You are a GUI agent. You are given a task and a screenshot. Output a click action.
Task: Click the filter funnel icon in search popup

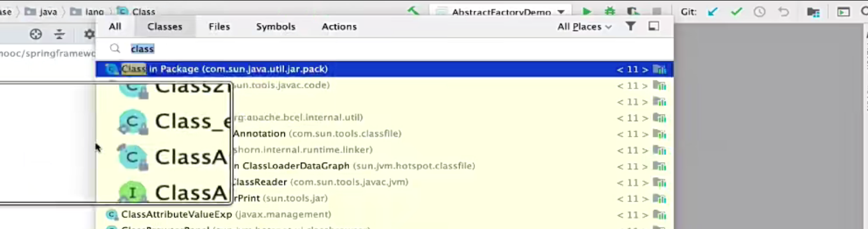[x=630, y=26]
